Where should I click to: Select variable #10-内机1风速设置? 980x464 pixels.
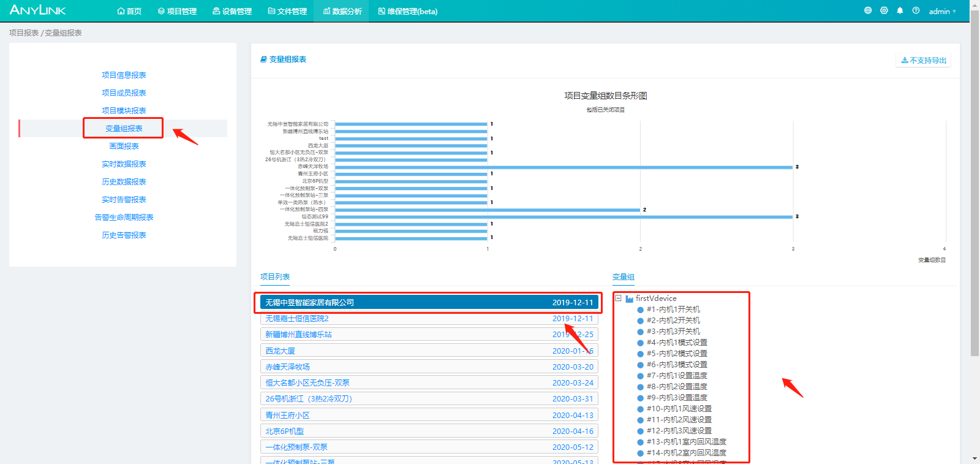tap(679, 409)
